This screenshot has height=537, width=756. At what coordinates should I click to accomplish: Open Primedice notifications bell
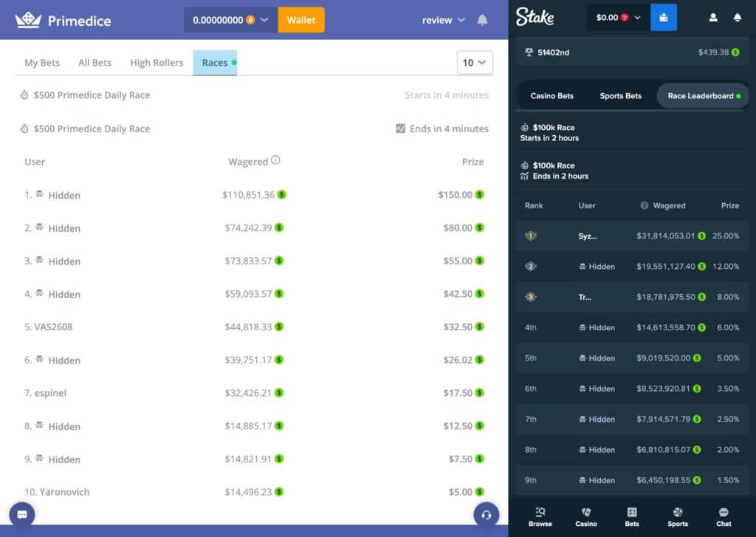[482, 20]
